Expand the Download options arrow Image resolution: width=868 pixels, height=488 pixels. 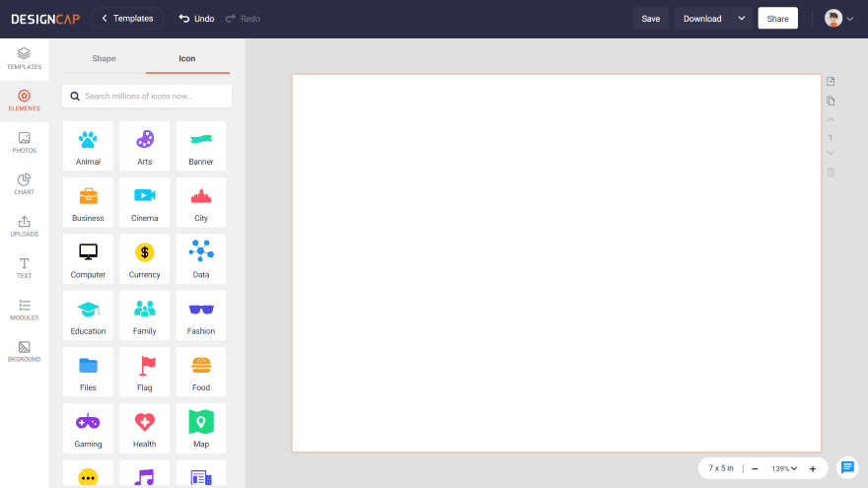click(x=741, y=19)
